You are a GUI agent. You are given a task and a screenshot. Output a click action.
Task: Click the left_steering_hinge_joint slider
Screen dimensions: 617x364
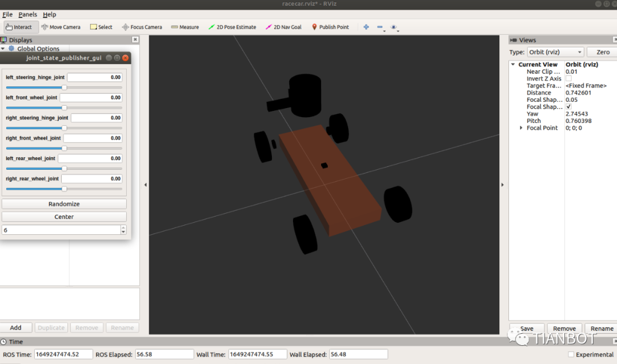tap(64, 87)
